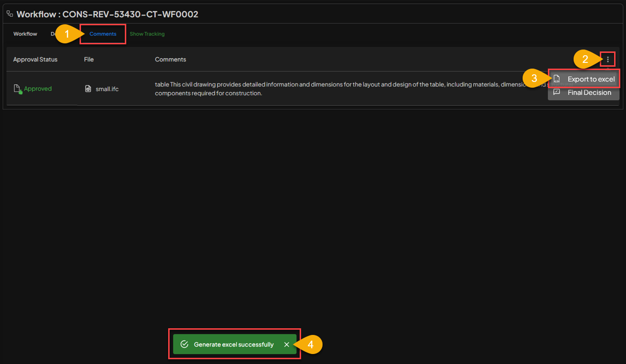Click the Final Decision speech-bubble icon
Viewport: 626px width, 364px height.
tap(556, 92)
